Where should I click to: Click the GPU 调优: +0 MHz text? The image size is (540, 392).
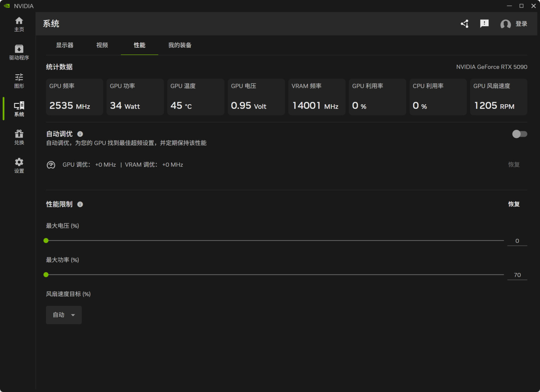coord(89,165)
